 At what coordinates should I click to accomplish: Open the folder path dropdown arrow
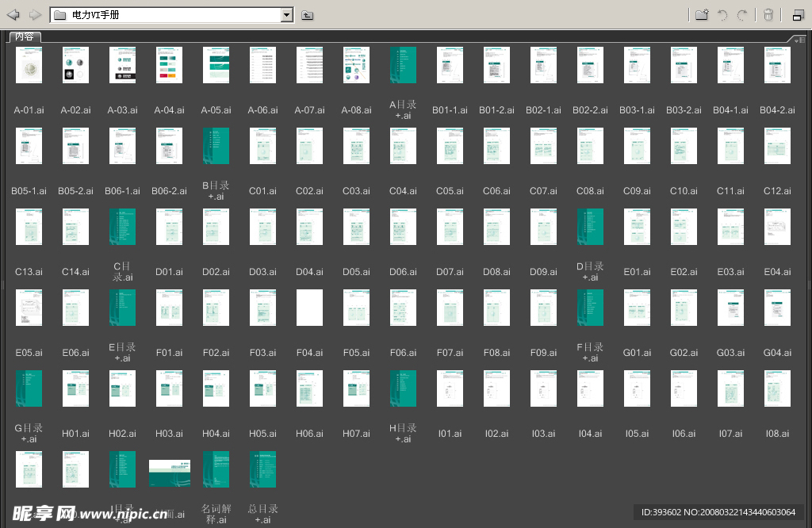[287, 15]
